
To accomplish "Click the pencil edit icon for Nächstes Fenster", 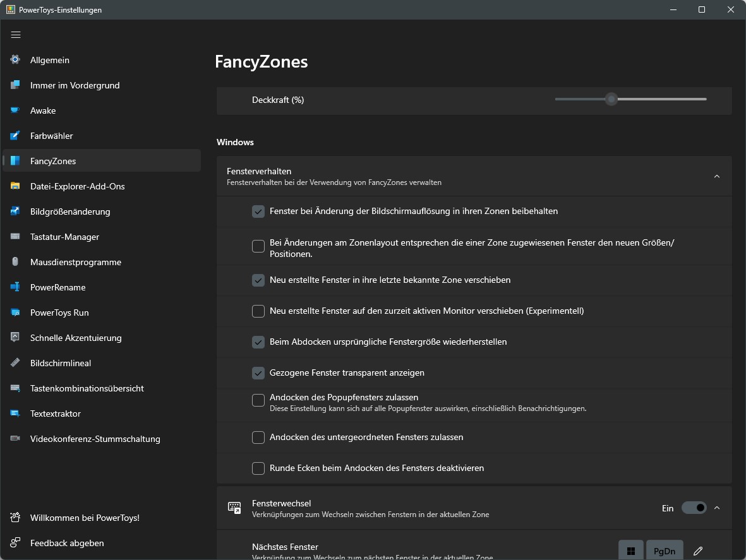I will (x=698, y=551).
